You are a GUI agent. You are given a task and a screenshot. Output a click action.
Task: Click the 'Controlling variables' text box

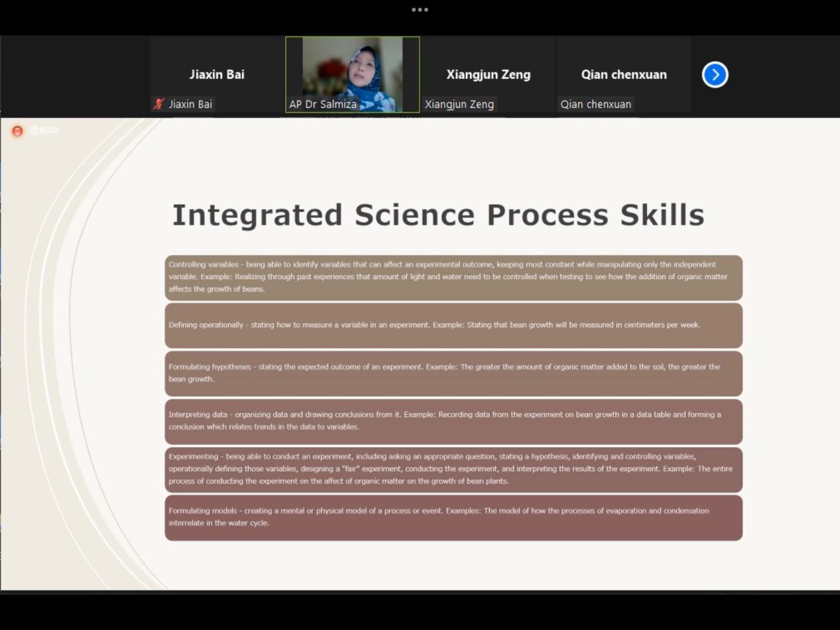tap(453, 277)
